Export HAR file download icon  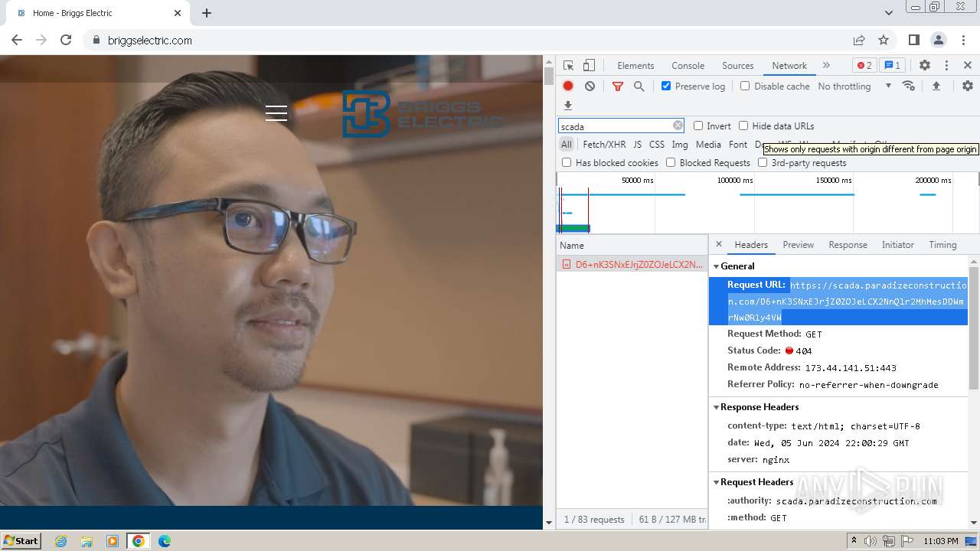click(568, 106)
